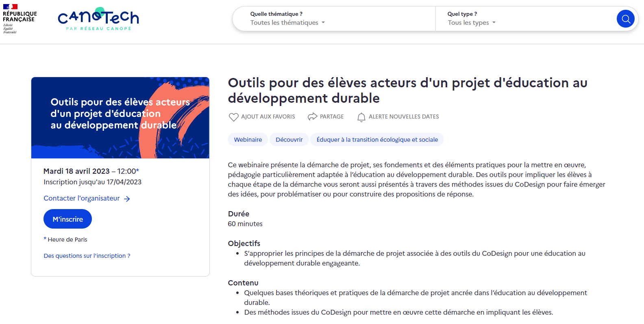Click the bullet starting Quelques bases théoriques
The image size is (644, 324).
[416, 298]
